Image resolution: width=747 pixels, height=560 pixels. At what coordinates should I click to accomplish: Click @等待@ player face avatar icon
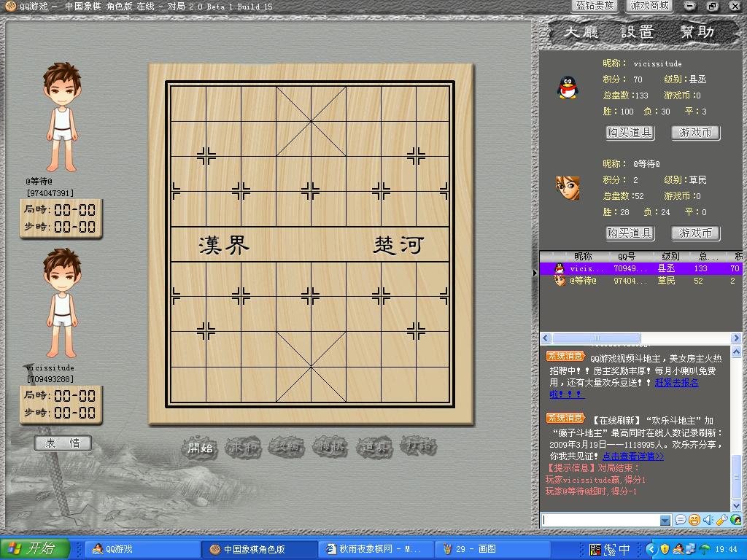(568, 188)
